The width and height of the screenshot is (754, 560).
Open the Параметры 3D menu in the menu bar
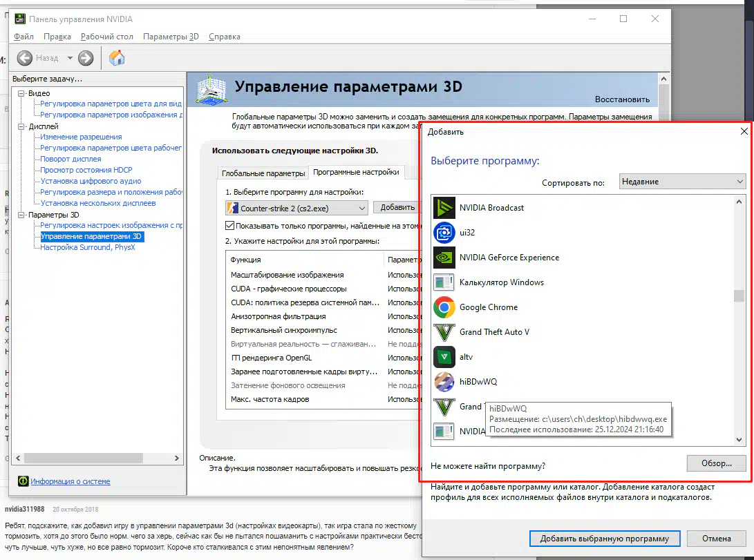(171, 37)
